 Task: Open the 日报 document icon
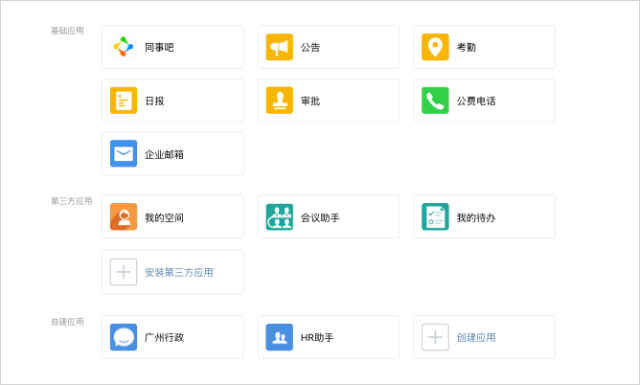click(123, 100)
